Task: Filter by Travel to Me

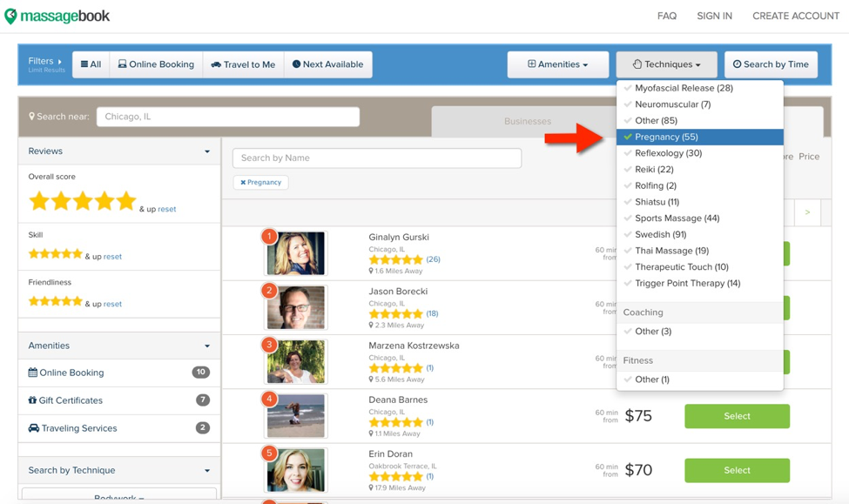Action: point(243,64)
